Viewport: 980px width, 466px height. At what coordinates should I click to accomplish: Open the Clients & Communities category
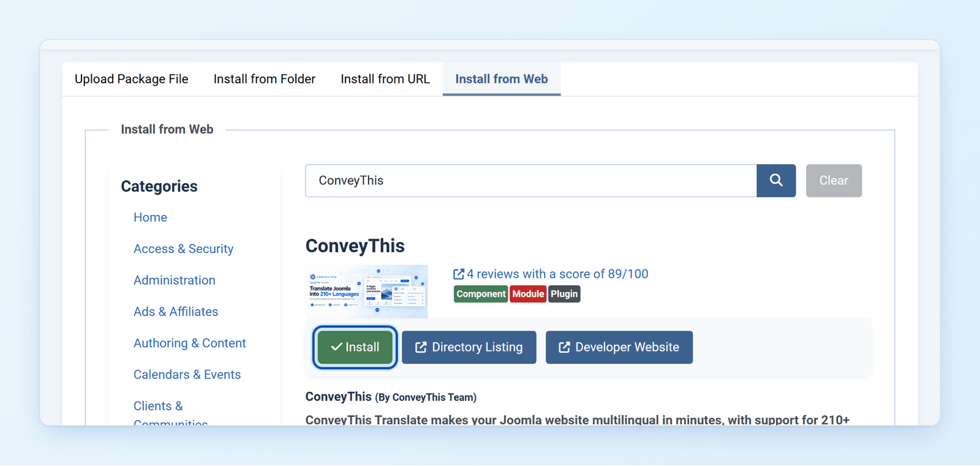pyautogui.click(x=170, y=414)
